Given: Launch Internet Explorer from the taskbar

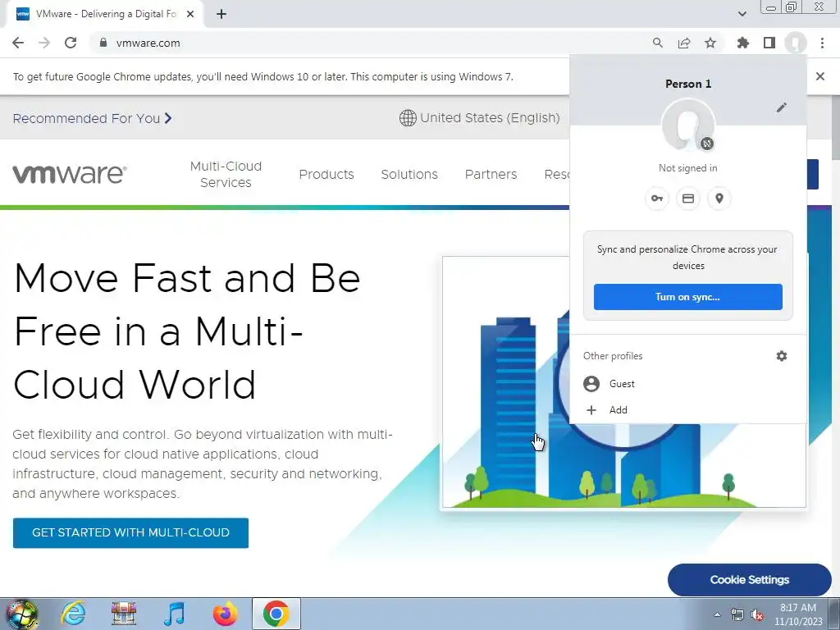Looking at the screenshot, I should [x=73, y=614].
